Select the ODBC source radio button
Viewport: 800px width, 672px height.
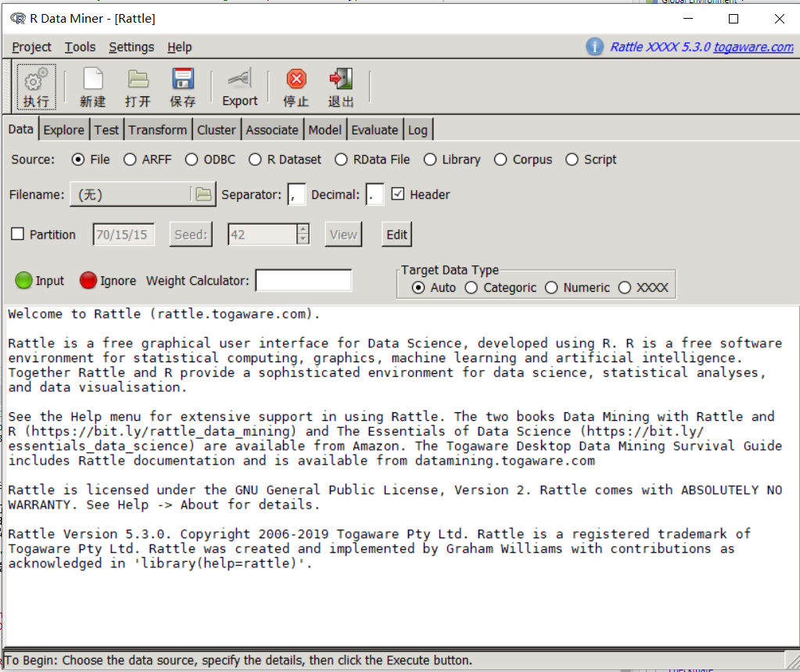[x=191, y=159]
